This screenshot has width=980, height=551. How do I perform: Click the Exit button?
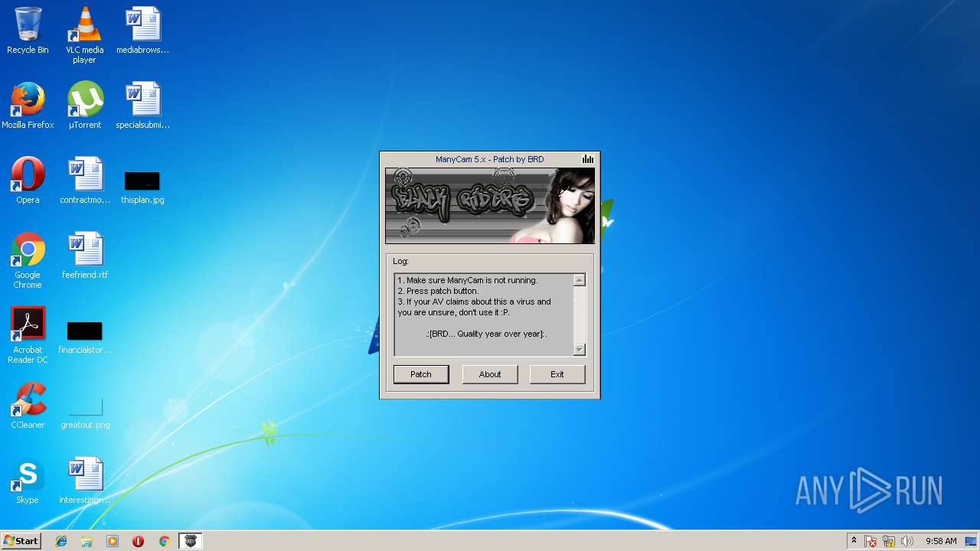(557, 374)
